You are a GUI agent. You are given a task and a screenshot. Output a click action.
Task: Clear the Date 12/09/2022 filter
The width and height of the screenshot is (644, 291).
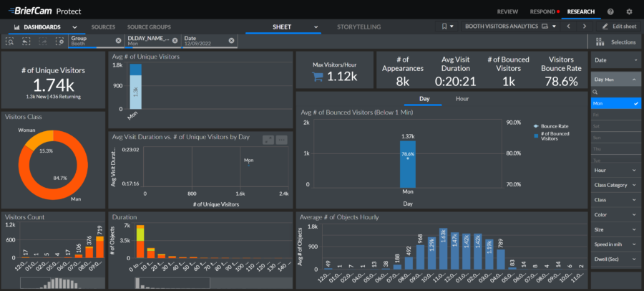(x=231, y=40)
